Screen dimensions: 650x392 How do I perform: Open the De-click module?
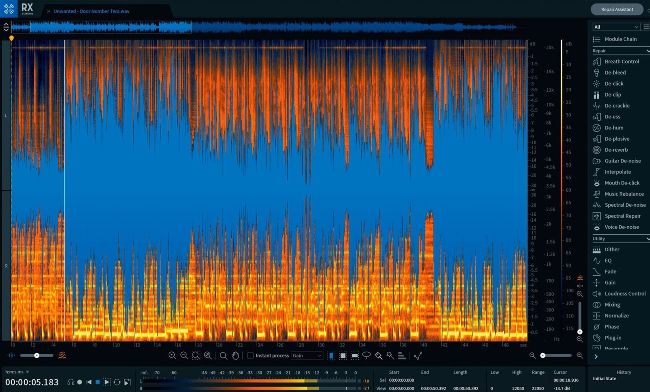(614, 84)
